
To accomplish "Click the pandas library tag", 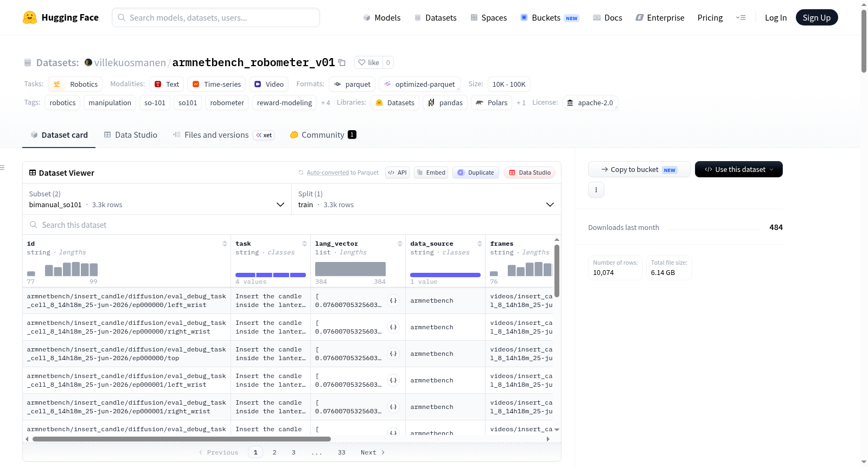I will [445, 103].
